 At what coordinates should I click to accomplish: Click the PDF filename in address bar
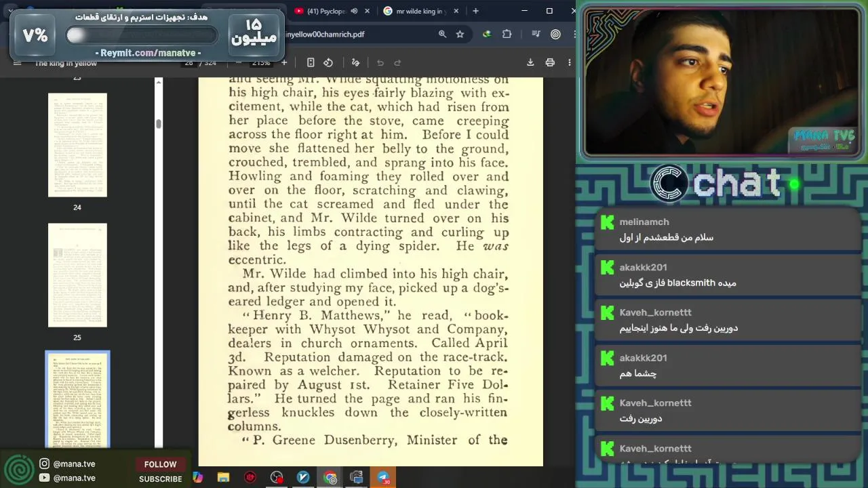(x=325, y=34)
